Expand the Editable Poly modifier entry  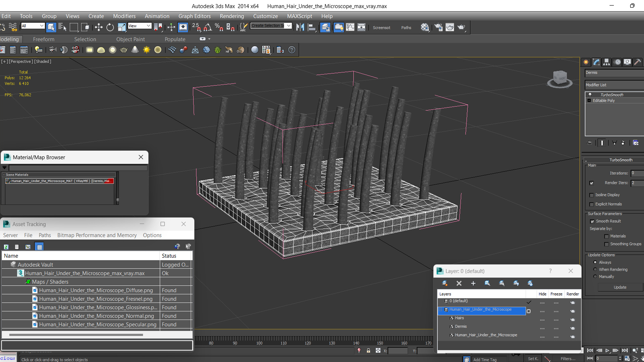[x=589, y=101]
